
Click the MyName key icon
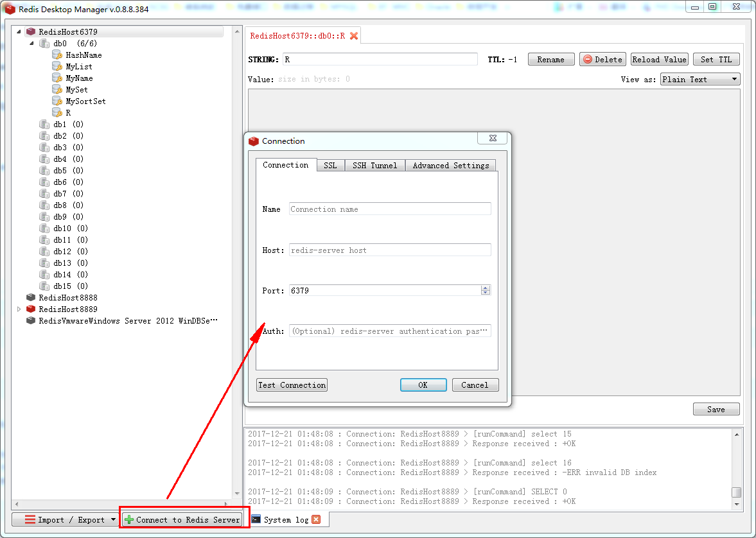pos(57,78)
